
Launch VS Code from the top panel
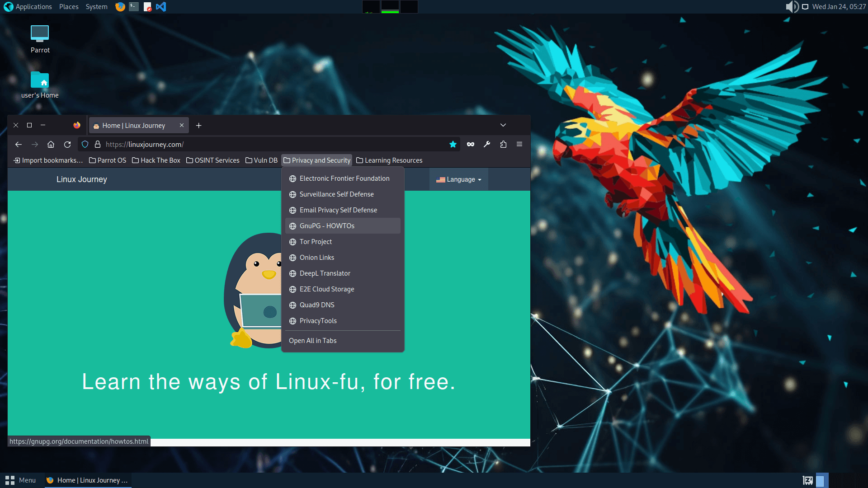pos(161,7)
